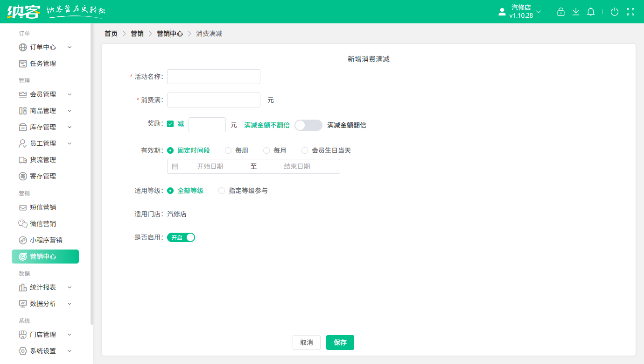The image size is (644, 364).
Task: Select the 每周 validity radio button
Action: (x=228, y=150)
